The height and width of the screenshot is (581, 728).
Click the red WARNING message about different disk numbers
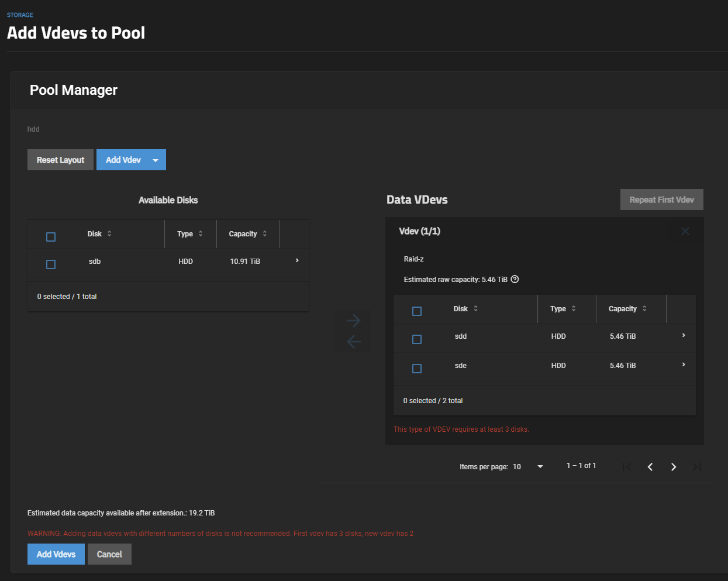220,534
